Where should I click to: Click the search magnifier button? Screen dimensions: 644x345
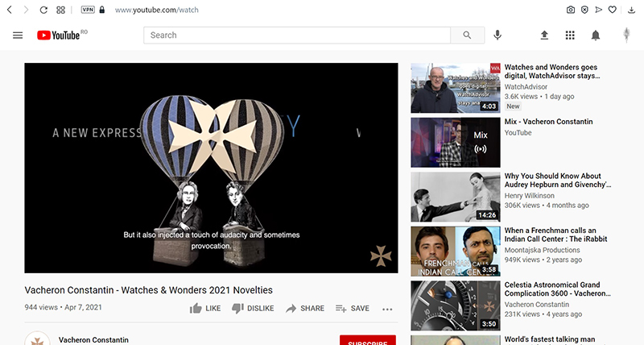pos(467,35)
